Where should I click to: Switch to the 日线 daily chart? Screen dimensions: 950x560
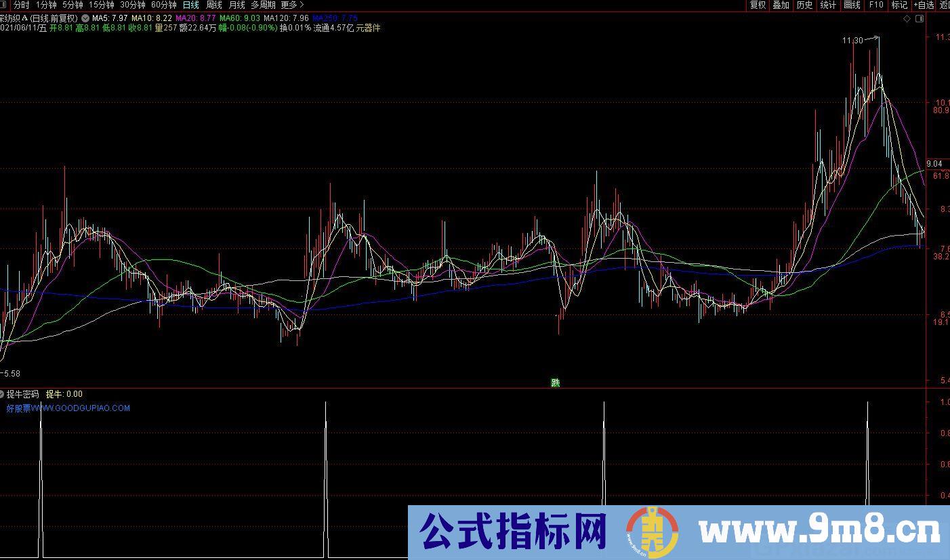pyautogui.click(x=191, y=5)
